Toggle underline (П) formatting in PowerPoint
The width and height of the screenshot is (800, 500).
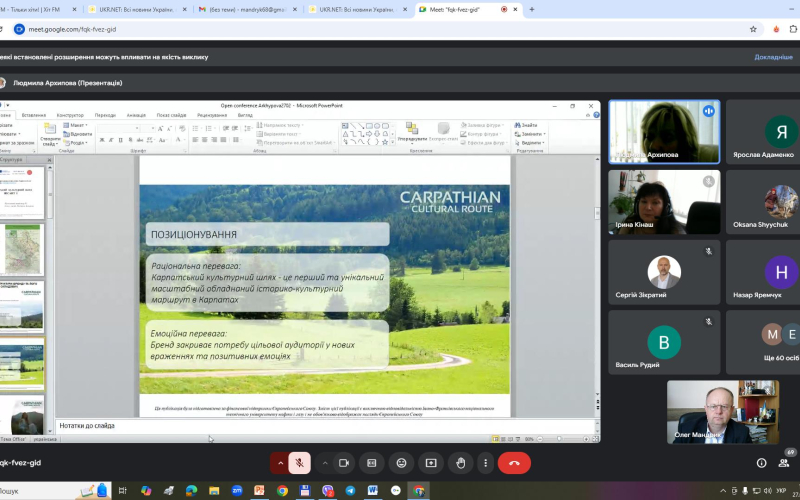point(120,140)
